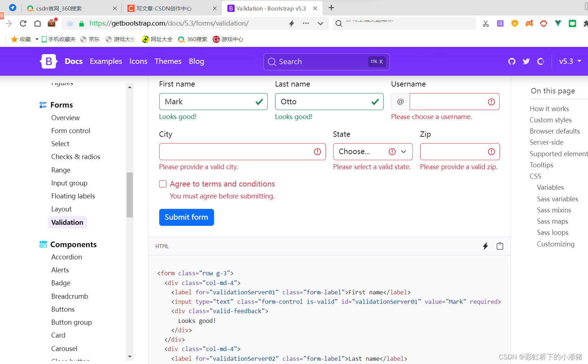This screenshot has height=364, width=588.
Task: Open the Sass mixins link on this page
Action: point(554,210)
